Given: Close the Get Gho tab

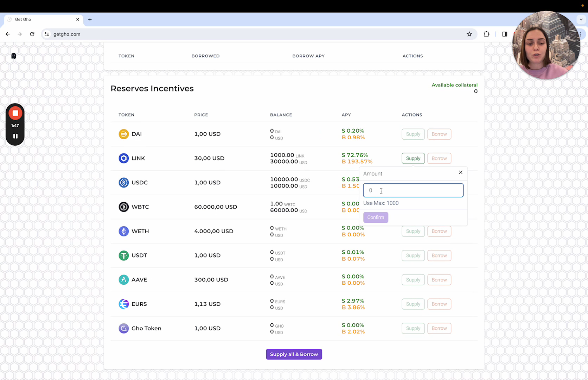Looking at the screenshot, I should 78,20.
